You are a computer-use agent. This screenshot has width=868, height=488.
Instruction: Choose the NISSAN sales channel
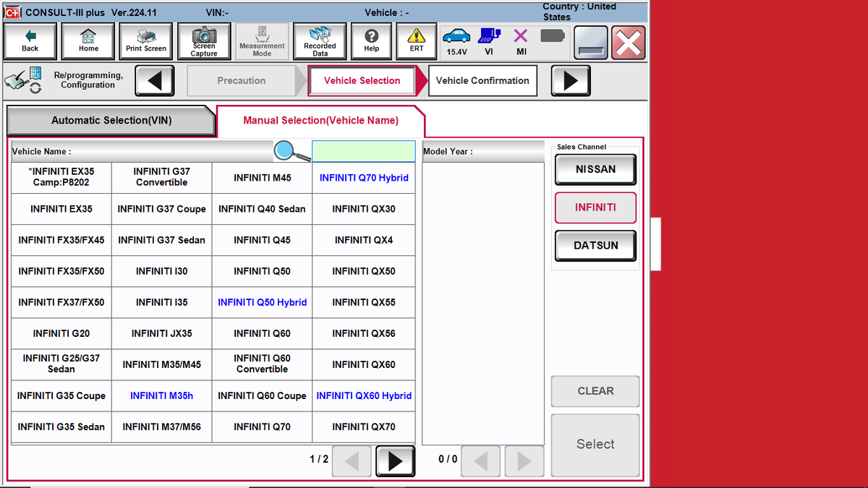(x=595, y=169)
